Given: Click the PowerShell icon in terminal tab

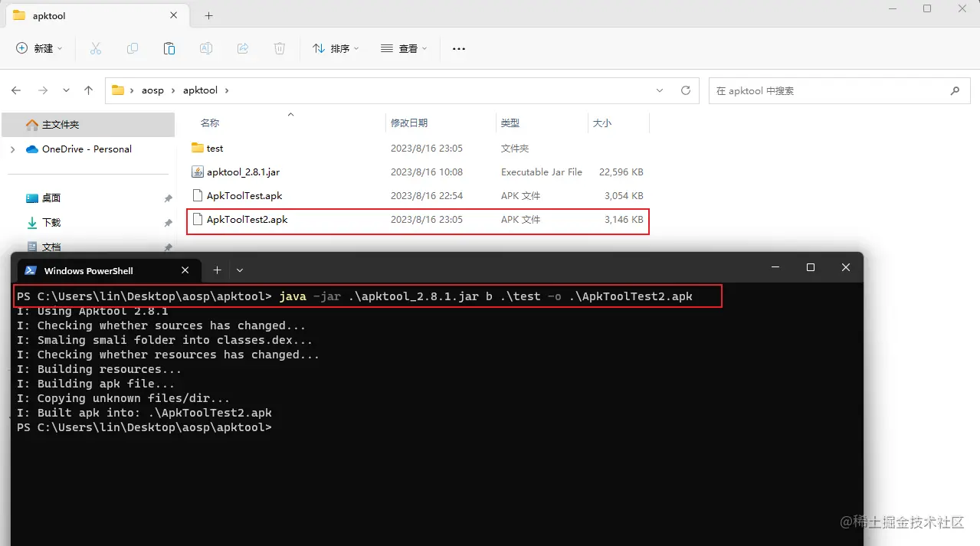Looking at the screenshot, I should pos(31,270).
